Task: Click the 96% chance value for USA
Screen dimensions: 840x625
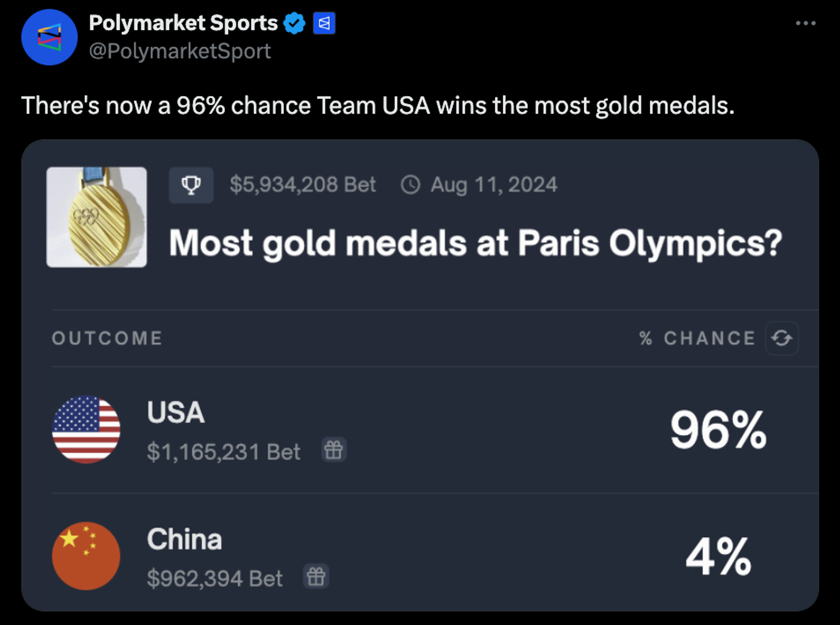Action: (x=718, y=430)
